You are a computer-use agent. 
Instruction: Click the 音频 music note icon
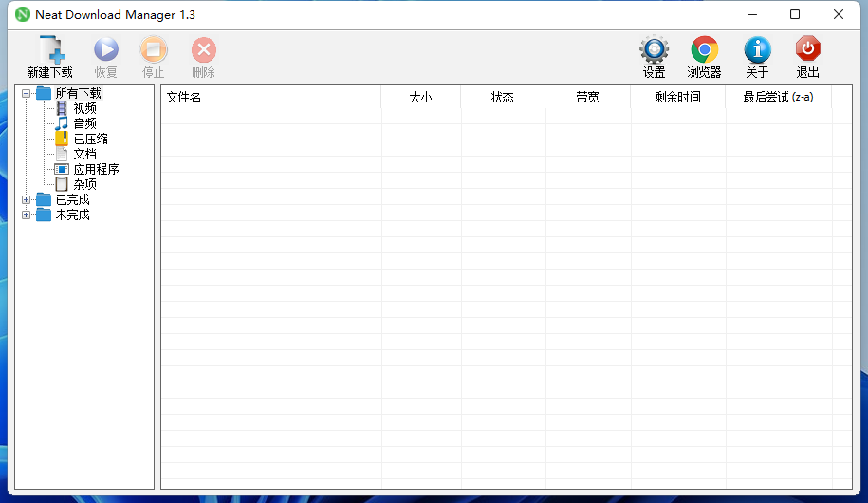tap(62, 123)
